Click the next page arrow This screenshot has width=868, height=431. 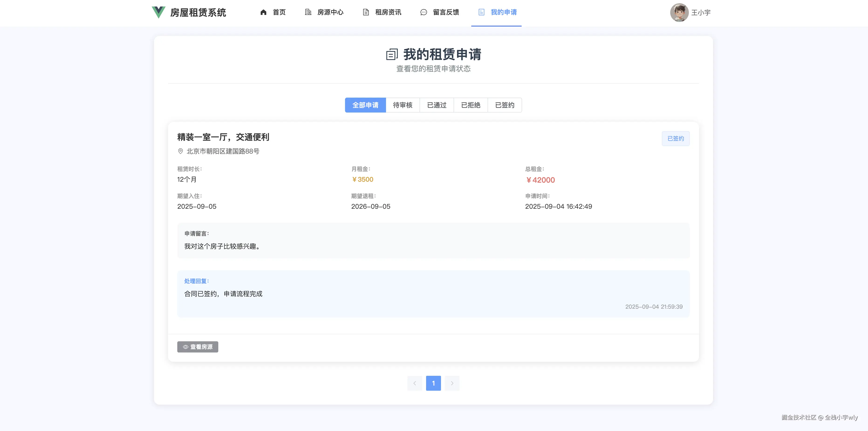[x=452, y=383]
